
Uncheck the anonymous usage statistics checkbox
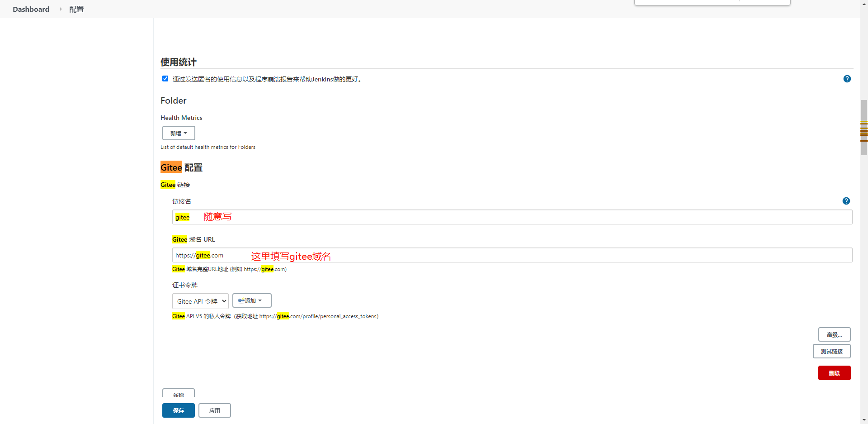point(165,79)
